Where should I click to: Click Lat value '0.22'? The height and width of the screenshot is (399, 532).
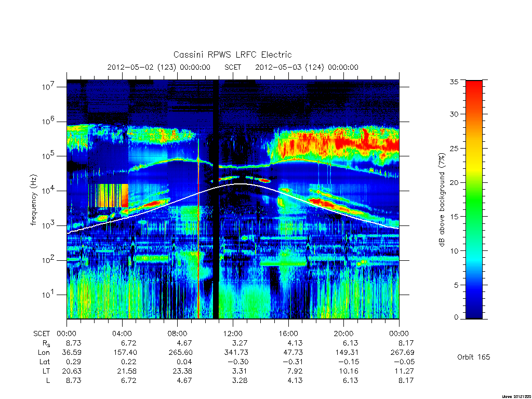(129, 362)
